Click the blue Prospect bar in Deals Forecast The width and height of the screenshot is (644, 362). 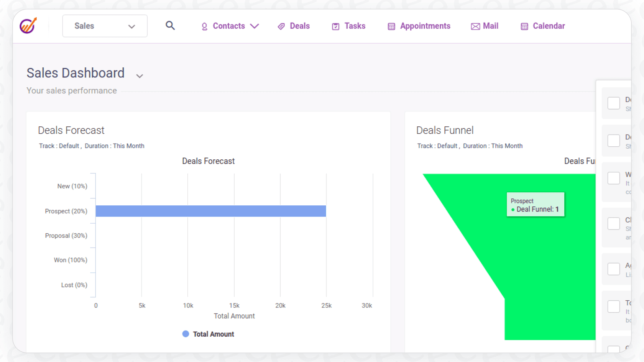[x=211, y=211]
